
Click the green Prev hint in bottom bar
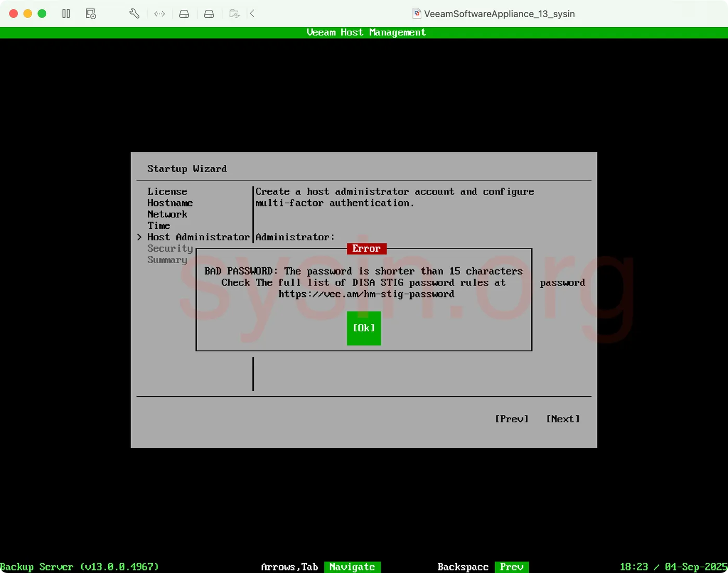(512, 567)
